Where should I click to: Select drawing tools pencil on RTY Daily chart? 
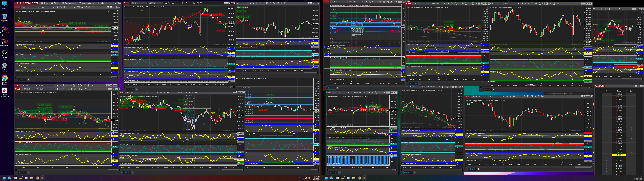pyautogui.click(x=60, y=85)
